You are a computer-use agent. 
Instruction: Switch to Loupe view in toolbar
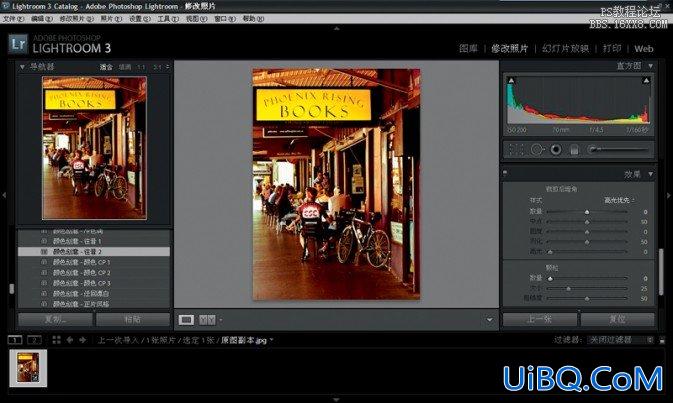tap(186, 319)
